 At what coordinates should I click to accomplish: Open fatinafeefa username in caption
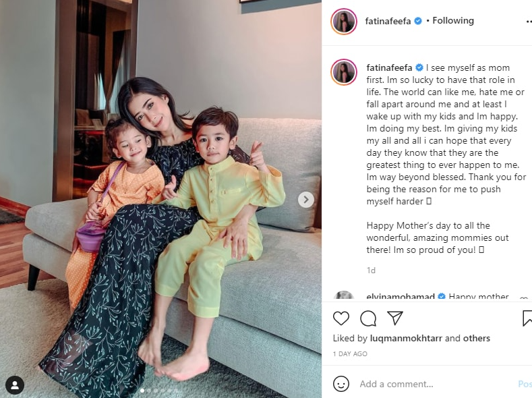(x=389, y=67)
